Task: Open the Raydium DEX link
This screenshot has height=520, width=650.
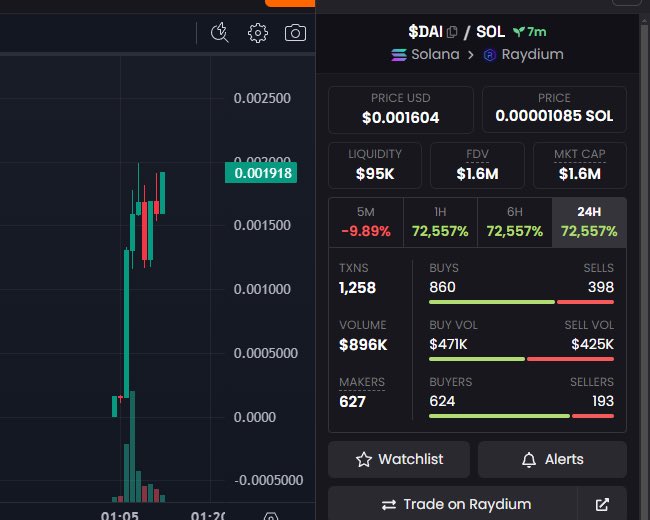Action: click(x=524, y=55)
